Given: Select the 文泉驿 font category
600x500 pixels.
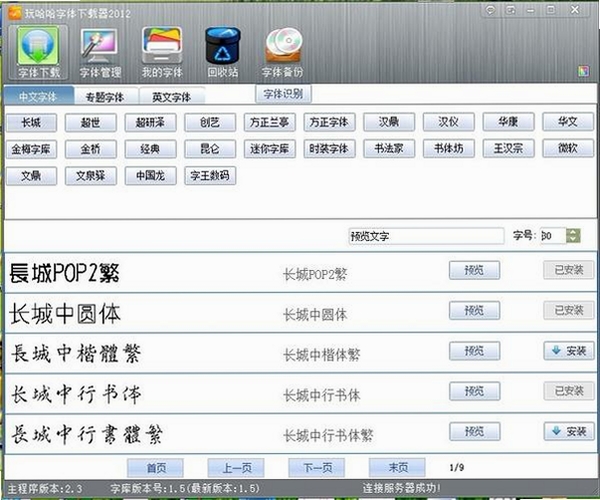Looking at the screenshot, I should tap(91, 176).
